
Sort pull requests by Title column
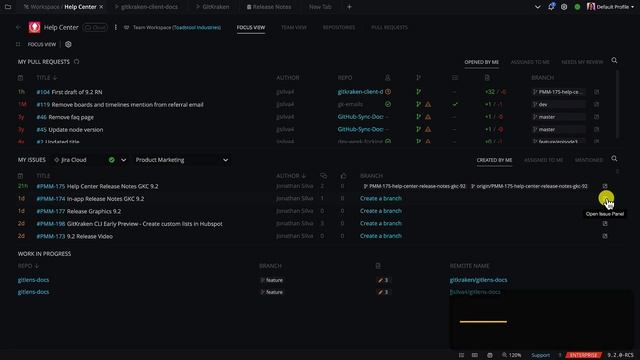(x=47, y=78)
